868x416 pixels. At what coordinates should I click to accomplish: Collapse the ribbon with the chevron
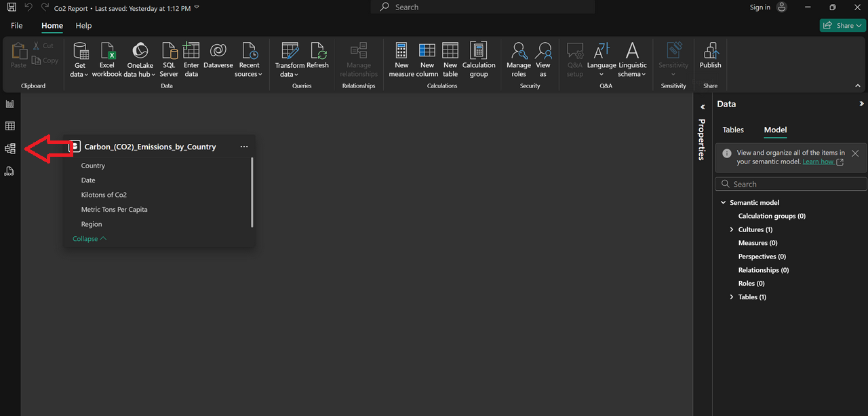[x=858, y=86]
